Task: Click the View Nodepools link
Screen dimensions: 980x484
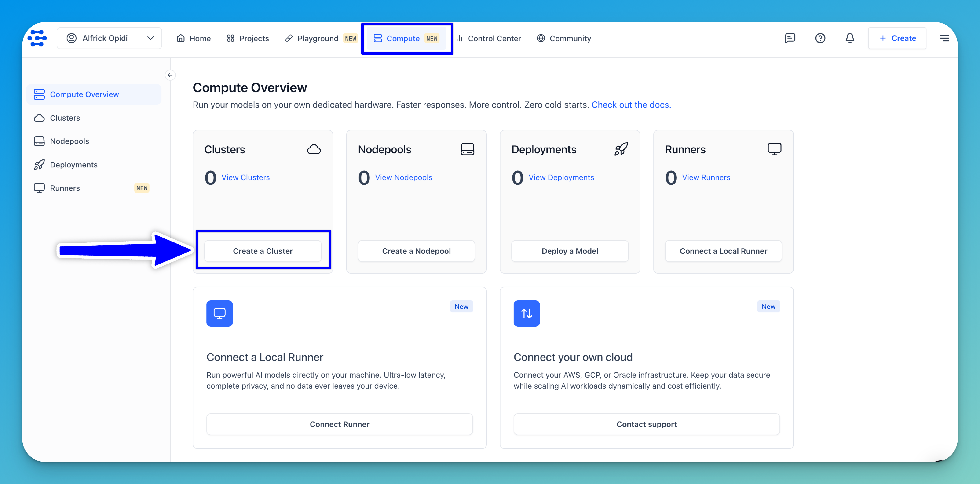Action: tap(404, 177)
